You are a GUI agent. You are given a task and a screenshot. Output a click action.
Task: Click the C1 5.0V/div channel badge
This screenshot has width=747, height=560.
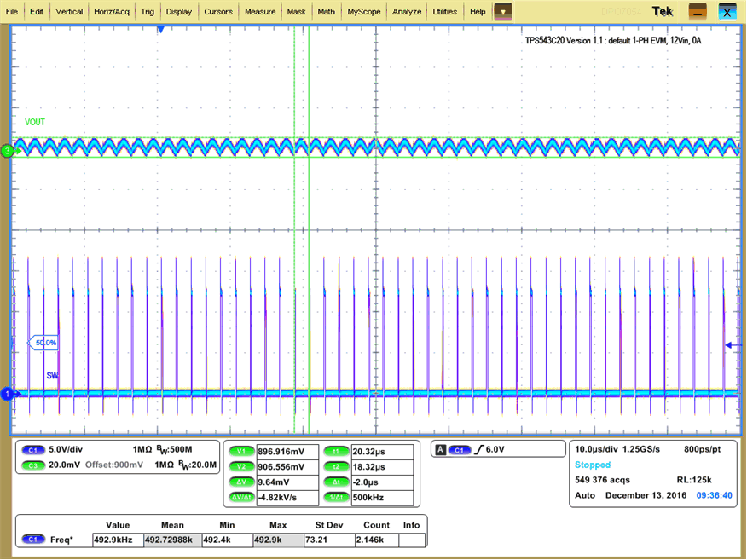click(x=32, y=450)
